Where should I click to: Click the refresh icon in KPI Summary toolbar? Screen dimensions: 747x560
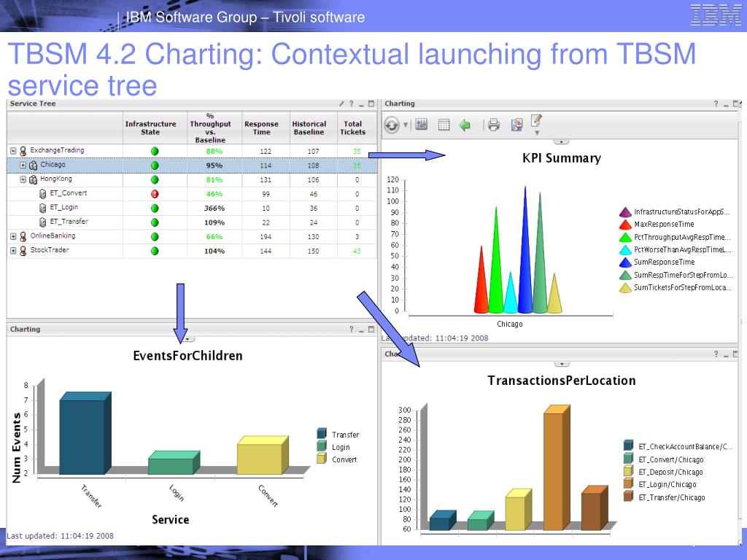click(x=392, y=125)
